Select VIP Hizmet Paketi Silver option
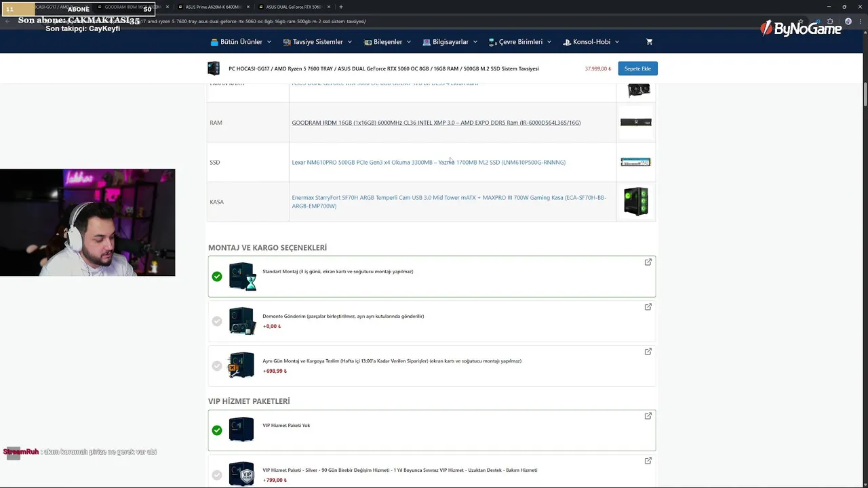 (x=217, y=475)
